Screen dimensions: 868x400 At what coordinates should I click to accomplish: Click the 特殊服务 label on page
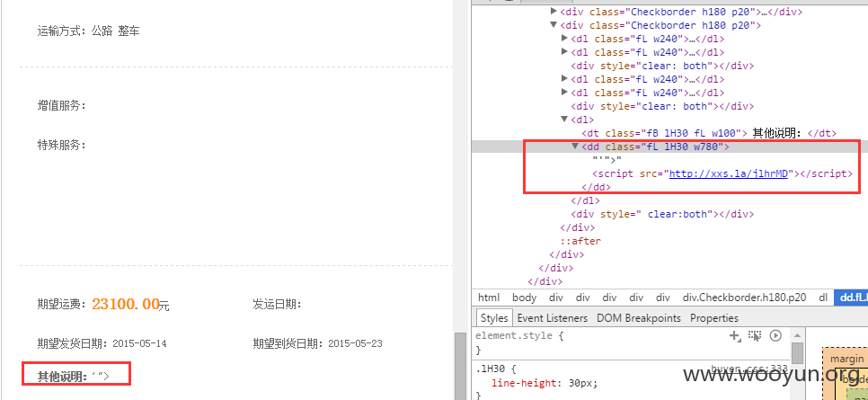coord(61,145)
